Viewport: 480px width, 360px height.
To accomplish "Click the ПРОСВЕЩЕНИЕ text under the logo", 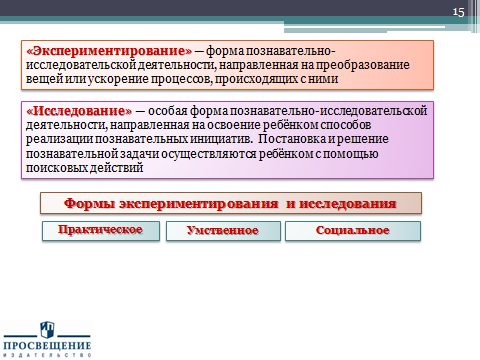I will [47, 346].
